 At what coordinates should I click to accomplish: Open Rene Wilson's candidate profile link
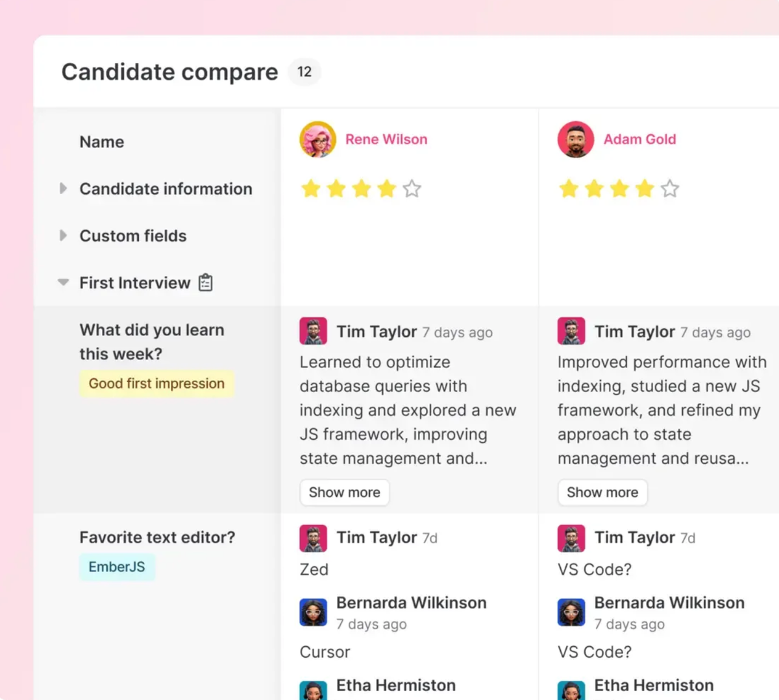pyautogui.click(x=386, y=139)
